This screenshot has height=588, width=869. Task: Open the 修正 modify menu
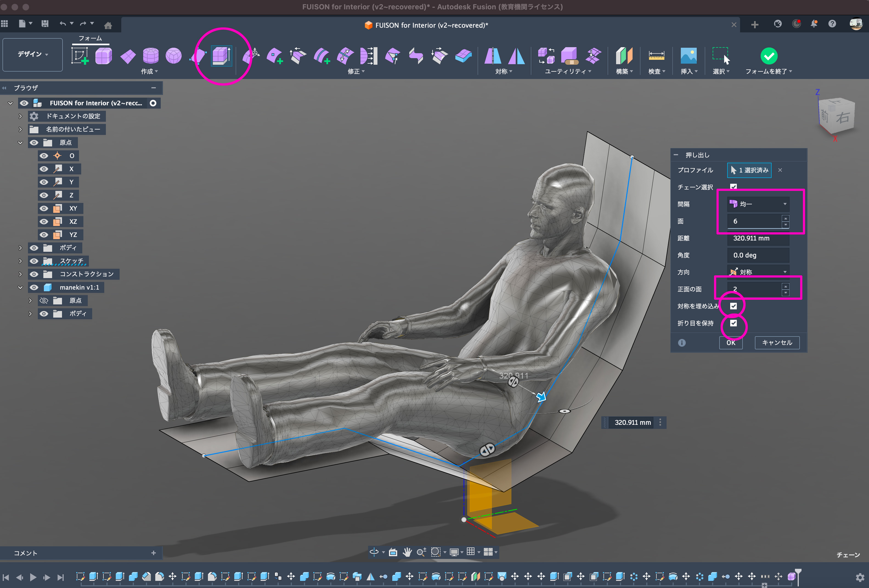coord(356,71)
